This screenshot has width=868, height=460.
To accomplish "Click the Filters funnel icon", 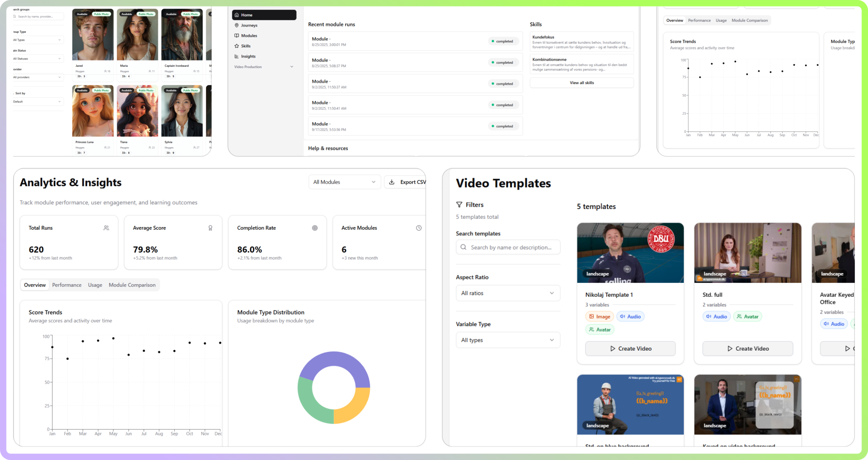I will pos(459,205).
